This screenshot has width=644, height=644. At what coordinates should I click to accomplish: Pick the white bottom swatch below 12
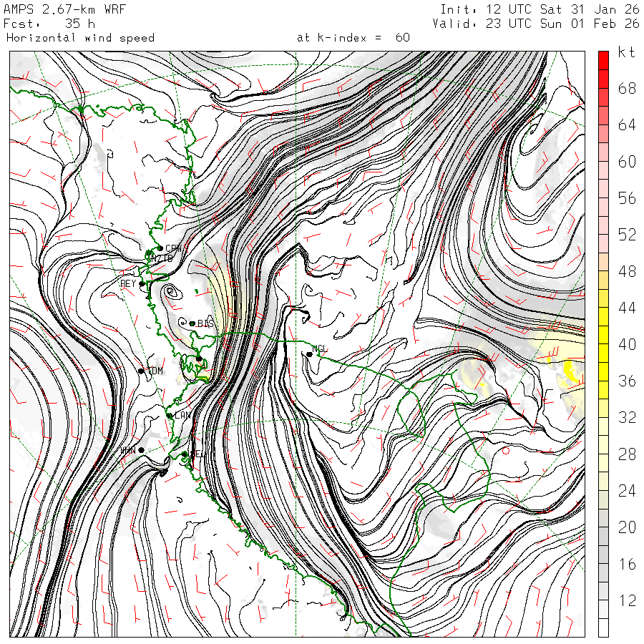pyautogui.click(x=603, y=628)
